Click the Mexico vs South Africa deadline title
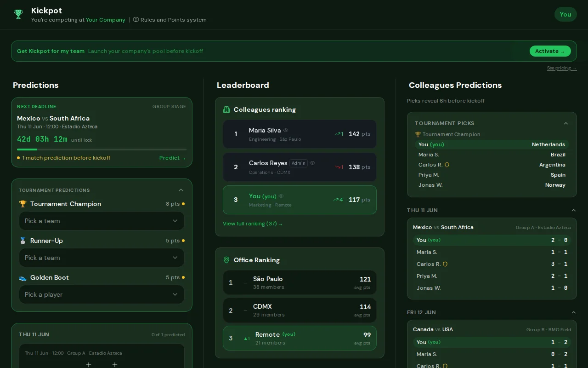Image resolution: width=588 pixels, height=368 pixels. (x=53, y=118)
